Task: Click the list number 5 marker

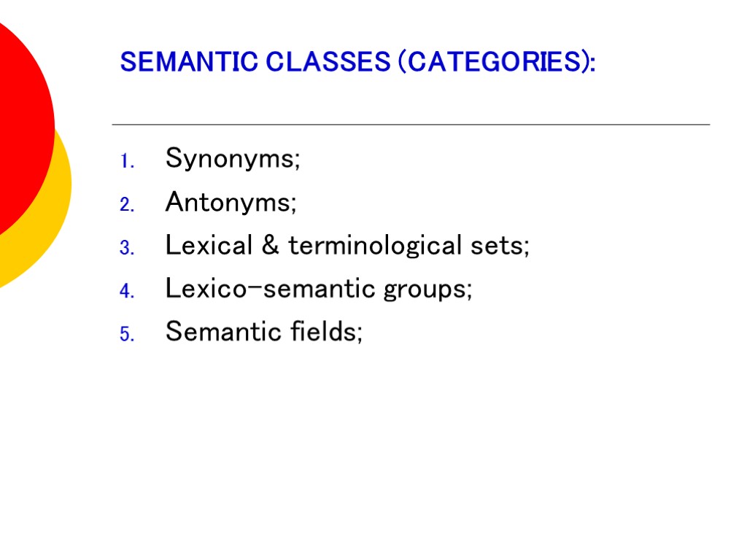Action: point(125,335)
